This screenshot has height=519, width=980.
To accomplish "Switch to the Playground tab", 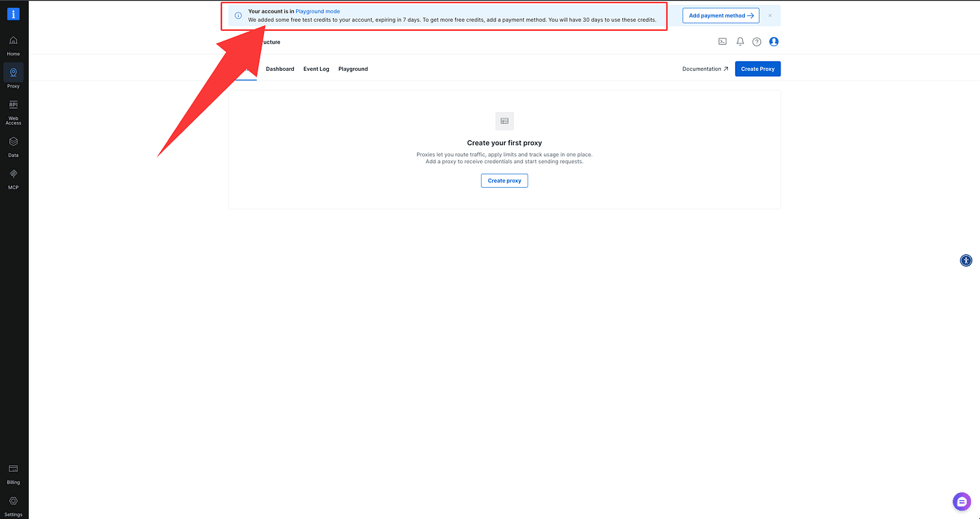I will click(353, 69).
